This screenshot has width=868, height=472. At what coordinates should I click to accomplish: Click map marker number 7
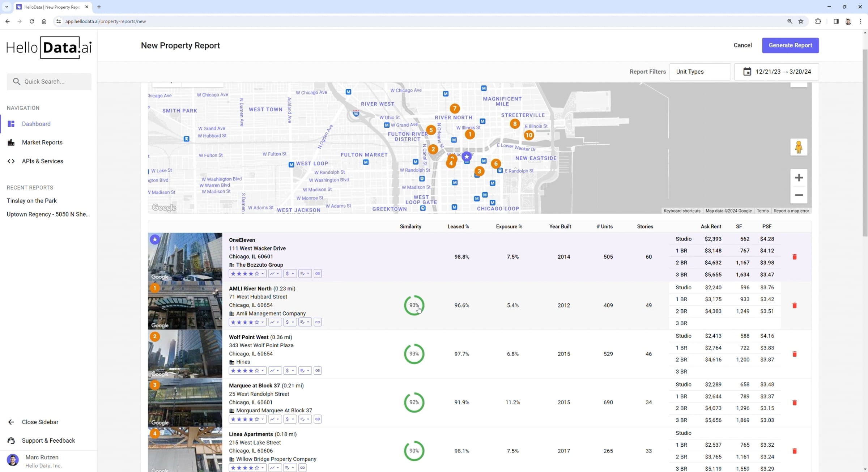point(455,109)
